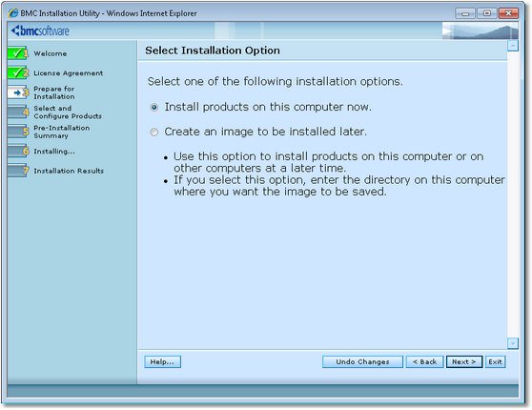This screenshot has width=532, height=410.
Task: Minimize the BMC Installation Utility window
Action: tap(465, 13)
